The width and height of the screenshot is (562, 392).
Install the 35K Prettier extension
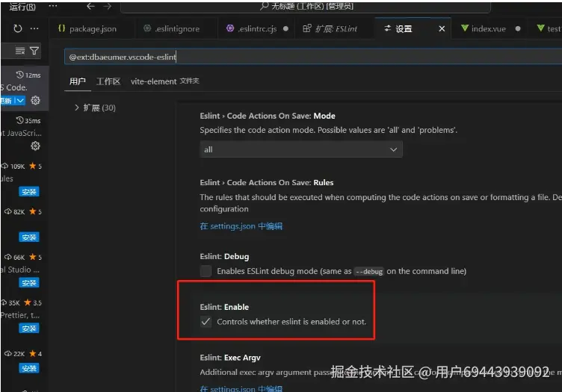click(28, 329)
